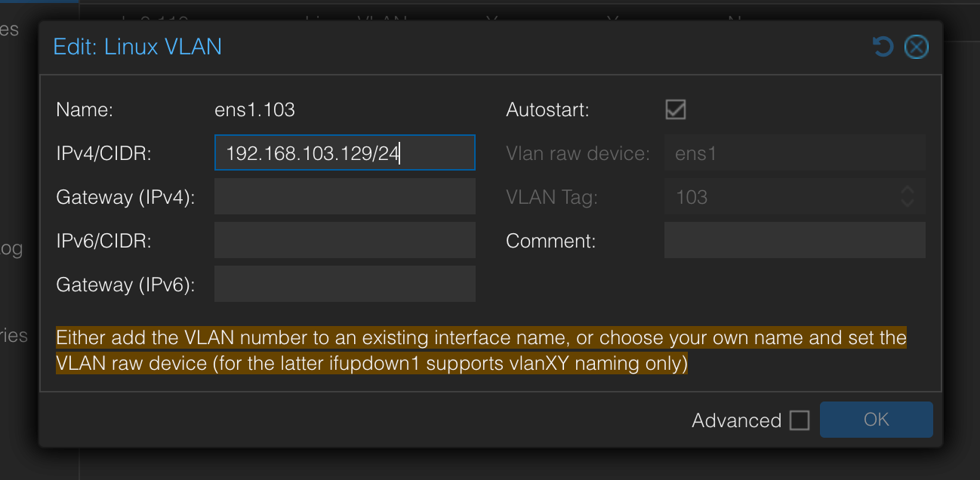Click the Edit: Linux VLAN title

pos(137,47)
